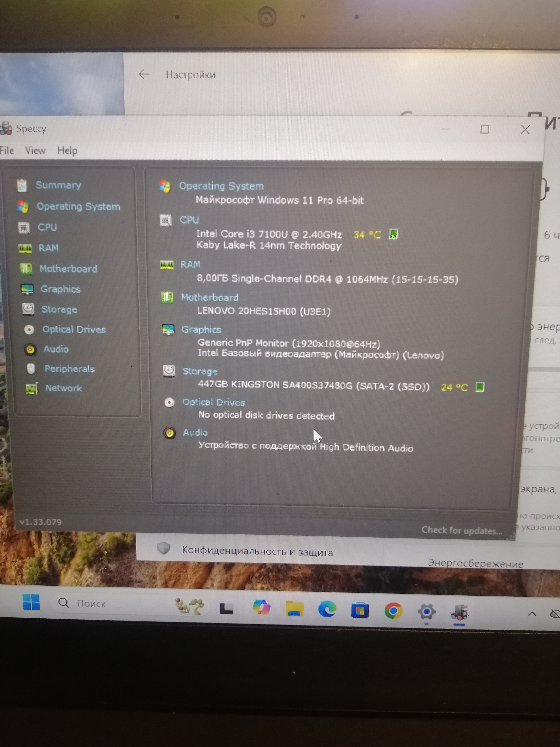Open the Optical Drives sidebar entry
The height and width of the screenshot is (747, 560).
(74, 330)
